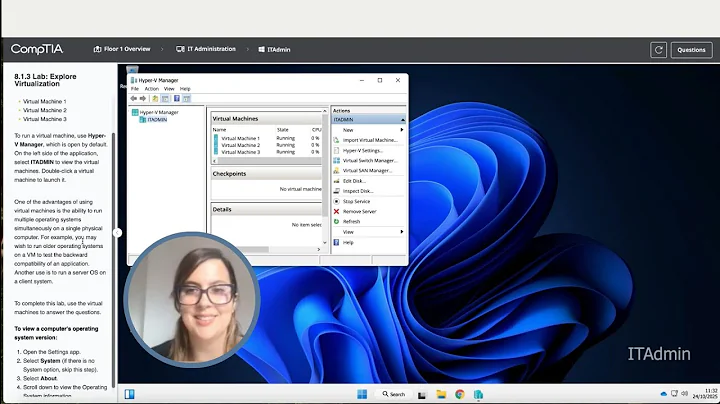
Task: Launch Google Chrome from the taskbar
Action: [x=460, y=394]
